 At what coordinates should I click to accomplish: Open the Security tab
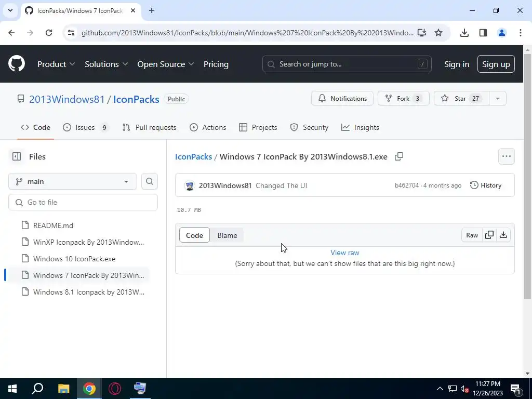coord(309,128)
